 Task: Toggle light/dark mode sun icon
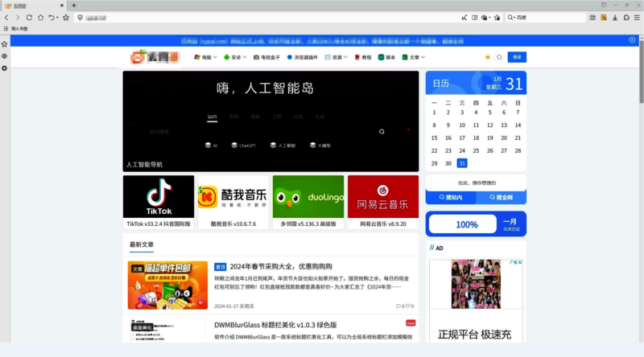(488, 57)
